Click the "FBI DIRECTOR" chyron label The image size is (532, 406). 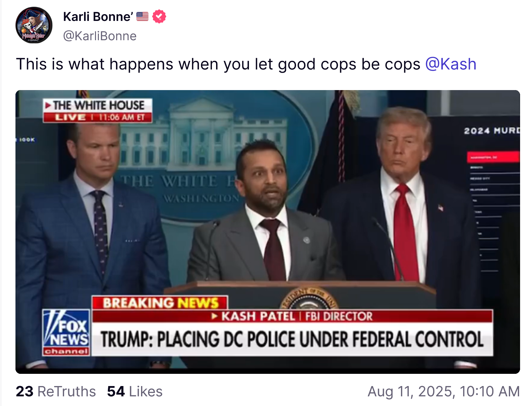(339, 316)
